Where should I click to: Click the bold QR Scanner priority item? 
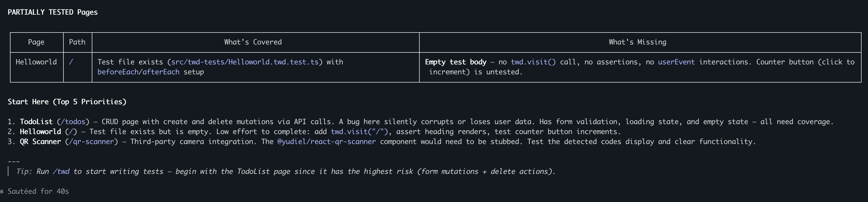pyautogui.click(x=40, y=141)
